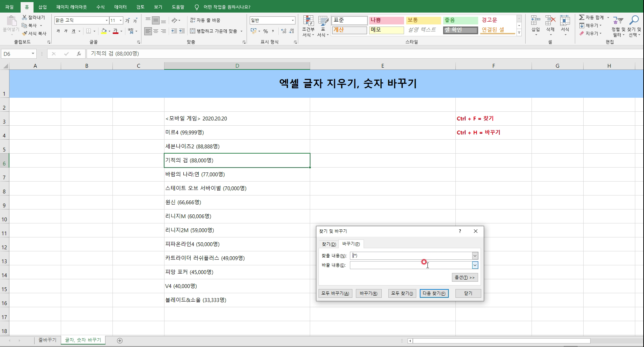Open the Data (데이터) ribbon tab
644x347 pixels.
point(120,7)
